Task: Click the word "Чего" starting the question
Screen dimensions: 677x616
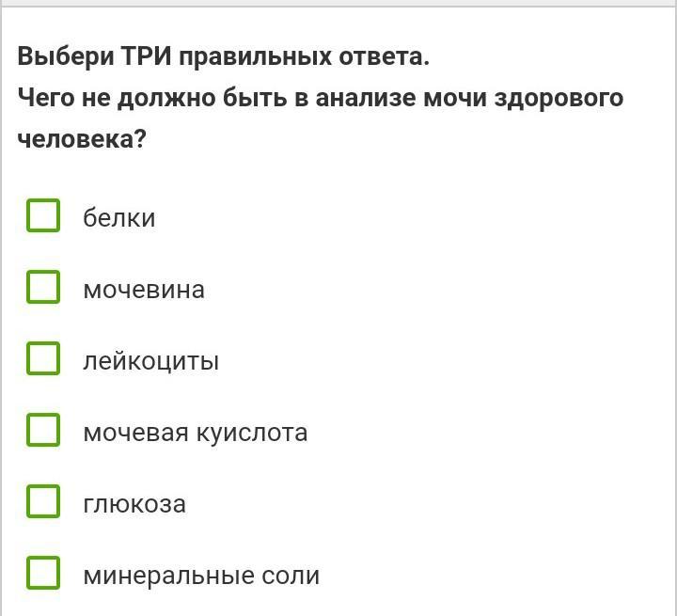Action: 45,98
